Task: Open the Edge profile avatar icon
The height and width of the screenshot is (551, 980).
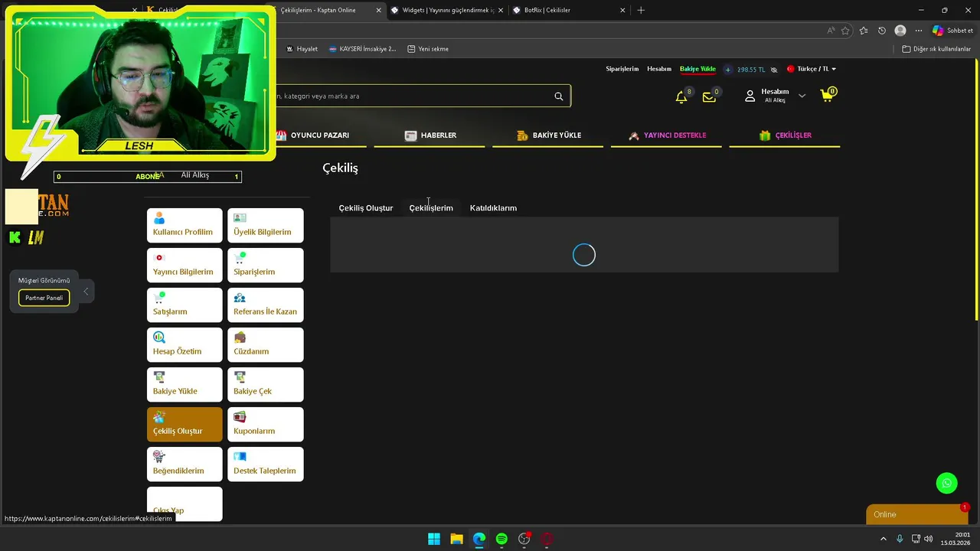Action: pos(900,31)
